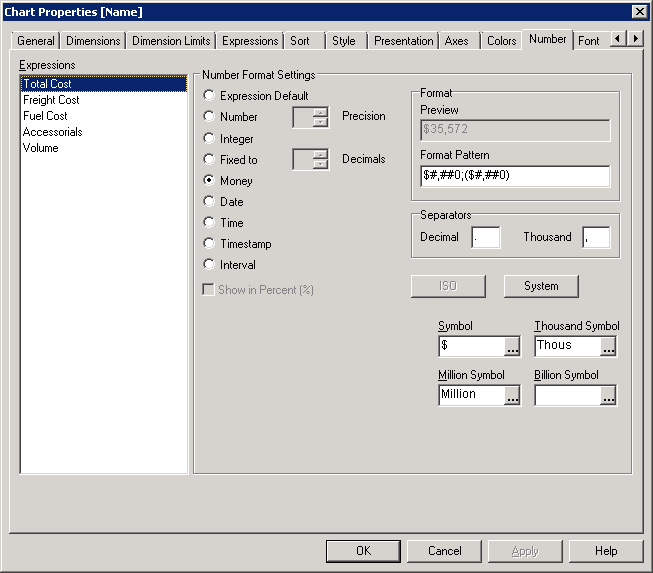Image resolution: width=653 pixels, height=573 pixels.
Task: Click the Million Symbol input field
Action: (472, 395)
